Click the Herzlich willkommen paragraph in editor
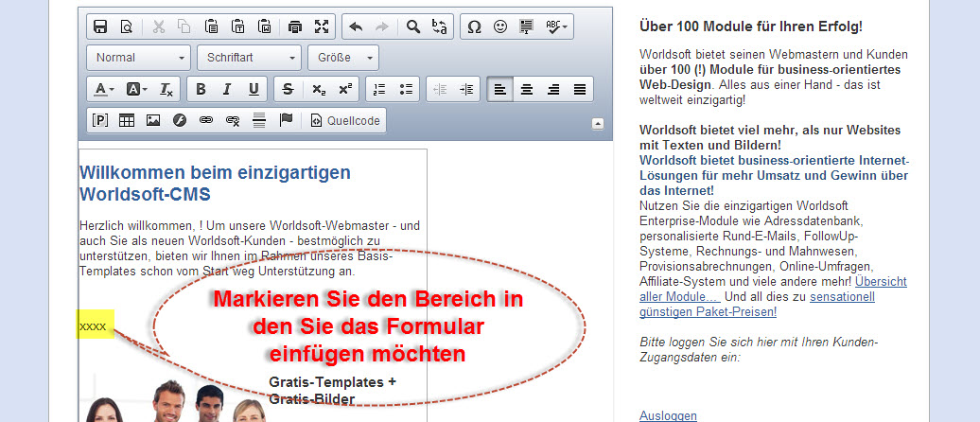The image size is (980, 422). (250, 249)
